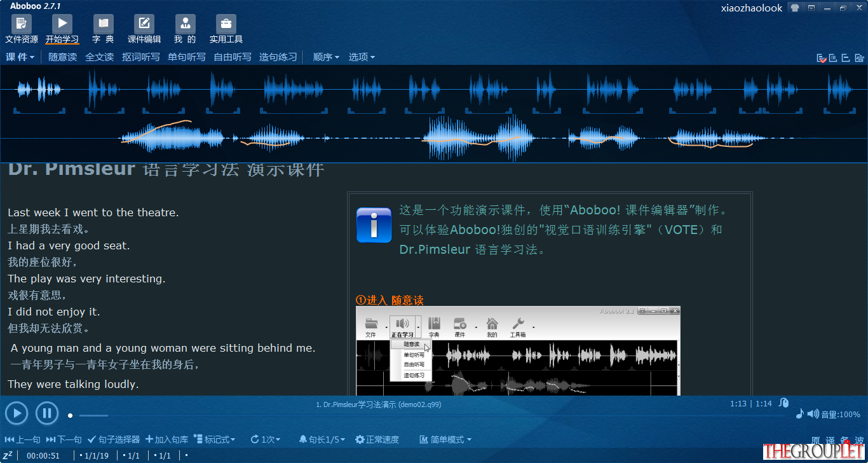Select the 抠词听写 mode
Screen dimensions: 868x463
[x=141, y=57]
